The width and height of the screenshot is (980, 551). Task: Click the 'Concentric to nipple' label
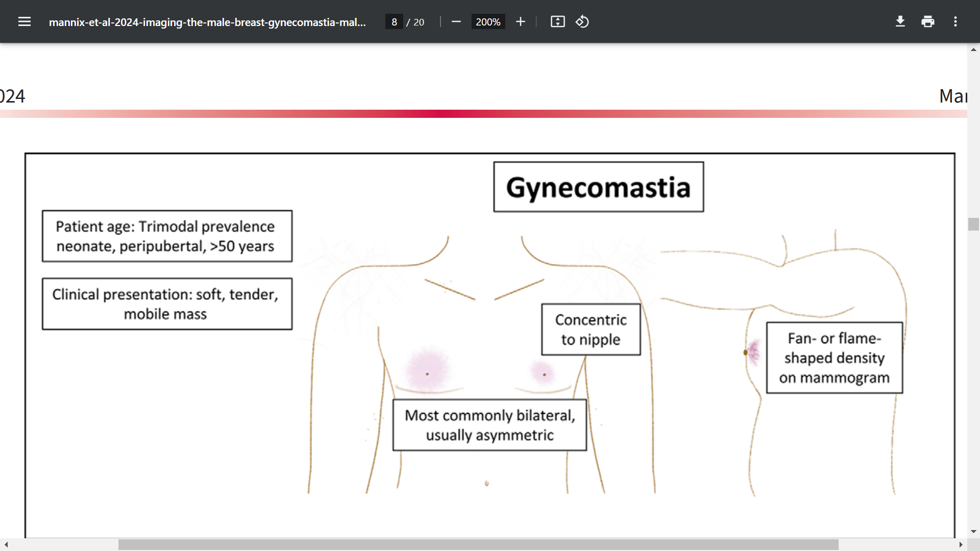pos(591,330)
